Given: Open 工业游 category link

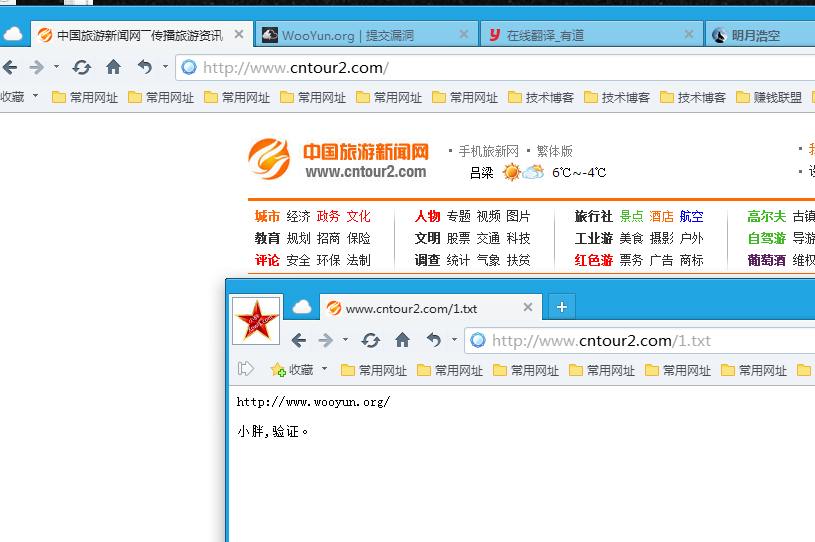Looking at the screenshot, I should point(594,239).
